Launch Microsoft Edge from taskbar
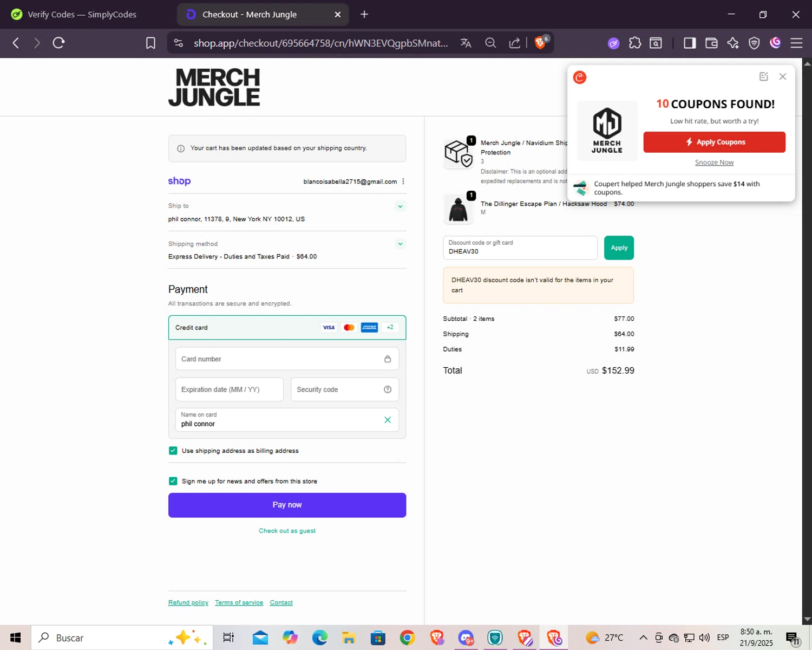This screenshot has width=812, height=650. point(320,638)
